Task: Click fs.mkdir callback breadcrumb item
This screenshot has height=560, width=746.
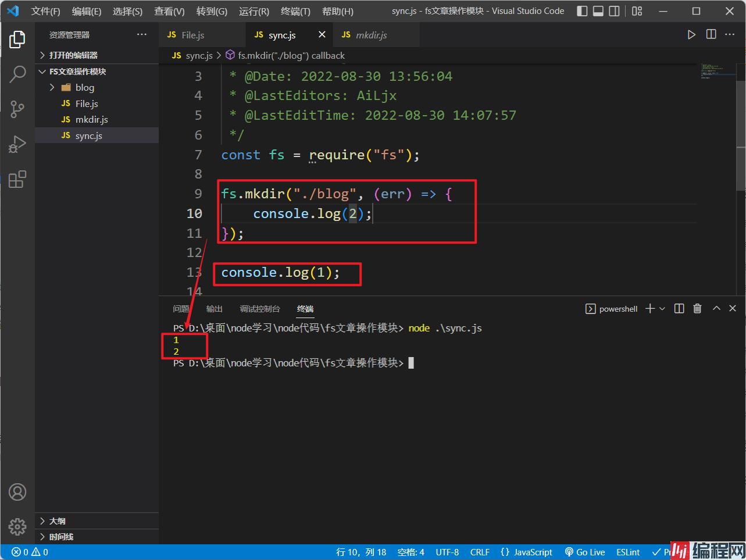Action: click(285, 55)
